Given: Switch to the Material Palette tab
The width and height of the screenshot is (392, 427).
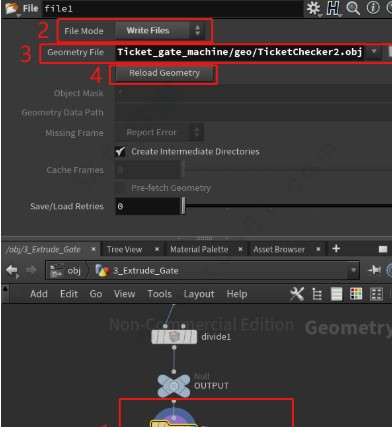Looking at the screenshot, I should [x=199, y=249].
